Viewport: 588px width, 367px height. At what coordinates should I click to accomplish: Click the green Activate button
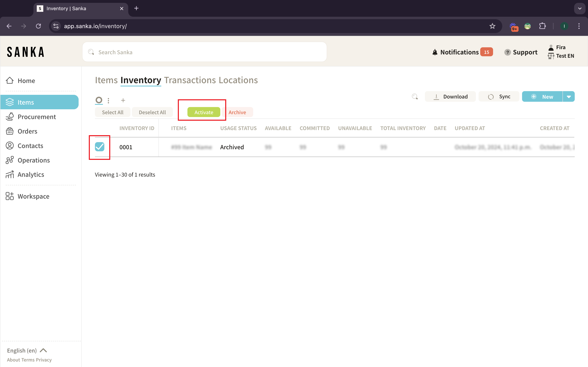coord(204,112)
